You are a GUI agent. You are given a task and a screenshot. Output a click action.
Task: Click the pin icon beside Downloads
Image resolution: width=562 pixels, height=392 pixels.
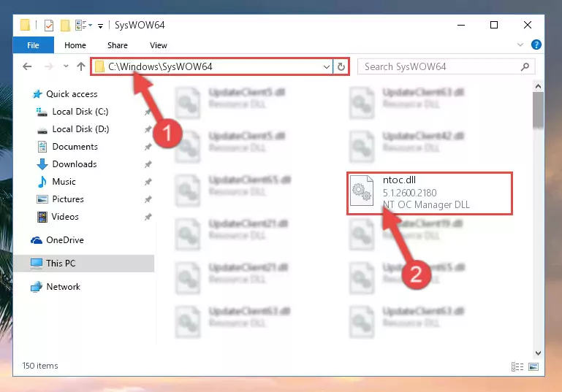point(148,164)
